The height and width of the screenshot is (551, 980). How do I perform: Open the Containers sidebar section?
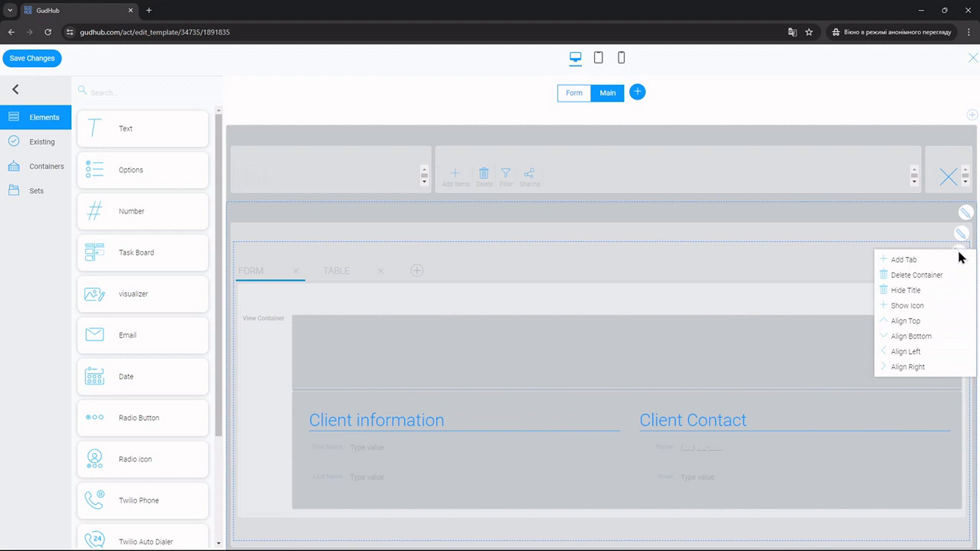pyautogui.click(x=36, y=166)
